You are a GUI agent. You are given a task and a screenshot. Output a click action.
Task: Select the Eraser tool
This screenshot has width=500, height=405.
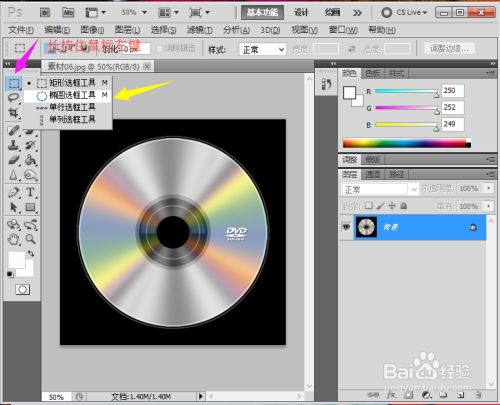[13, 160]
